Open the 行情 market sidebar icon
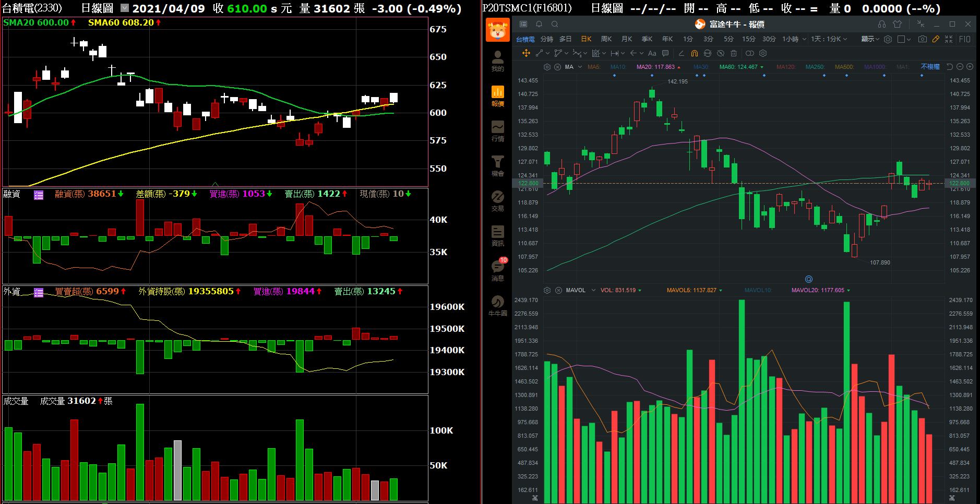Screen dimensions: 980x504 pyautogui.click(x=498, y=131)
